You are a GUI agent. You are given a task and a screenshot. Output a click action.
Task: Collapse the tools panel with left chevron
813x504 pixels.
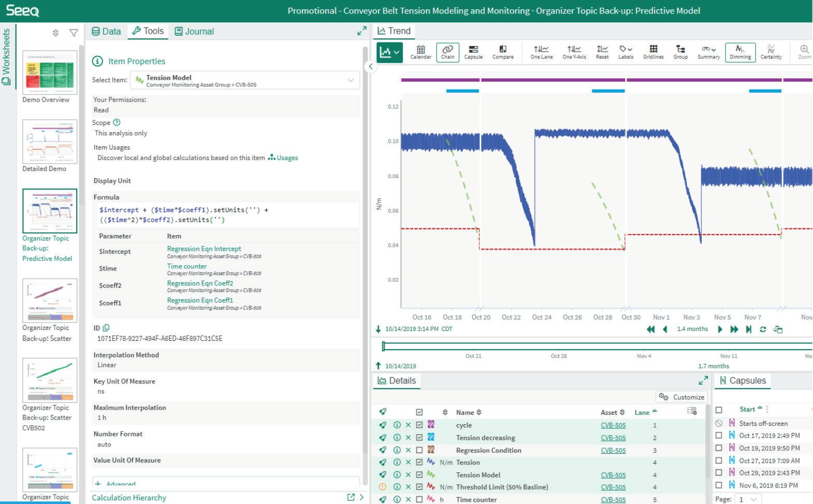(371, 66)
